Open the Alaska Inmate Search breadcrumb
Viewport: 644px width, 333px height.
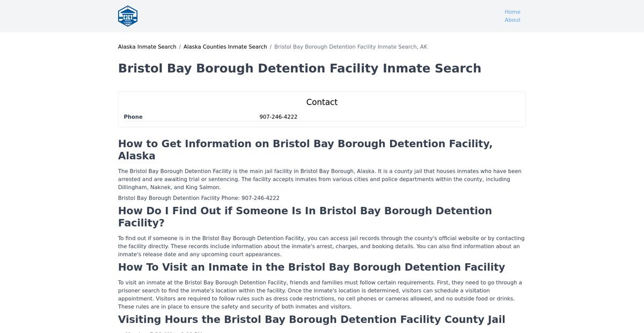click(x=147, y=47)
